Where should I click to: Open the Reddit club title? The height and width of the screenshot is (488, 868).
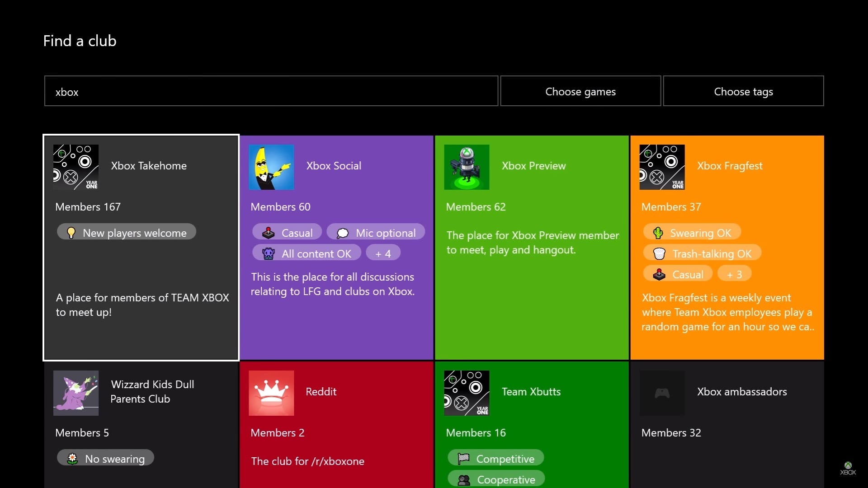pos(321,392)
